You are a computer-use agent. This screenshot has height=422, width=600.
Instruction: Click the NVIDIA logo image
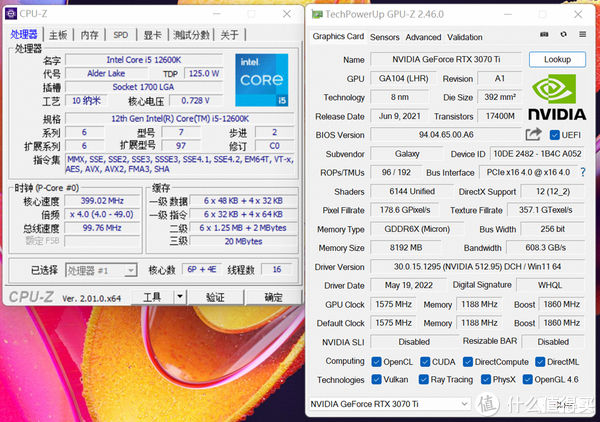click(x=557, y=98)
